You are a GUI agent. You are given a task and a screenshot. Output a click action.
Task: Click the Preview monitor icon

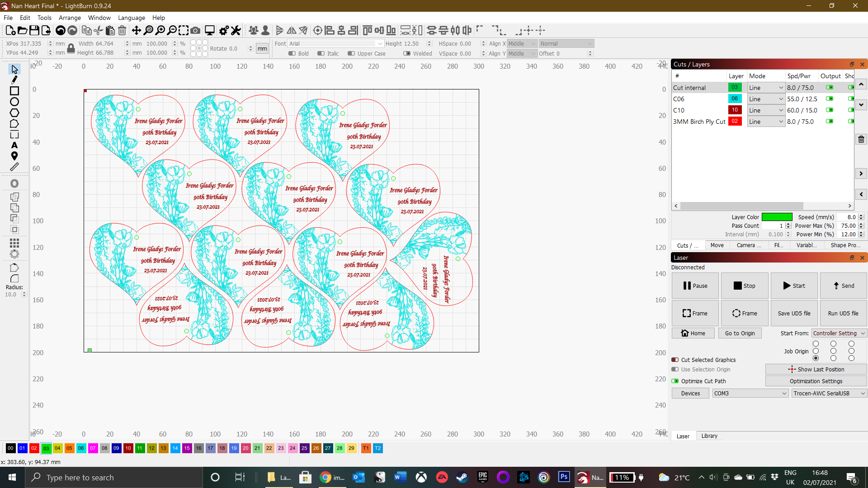click(x=210, y=30)
